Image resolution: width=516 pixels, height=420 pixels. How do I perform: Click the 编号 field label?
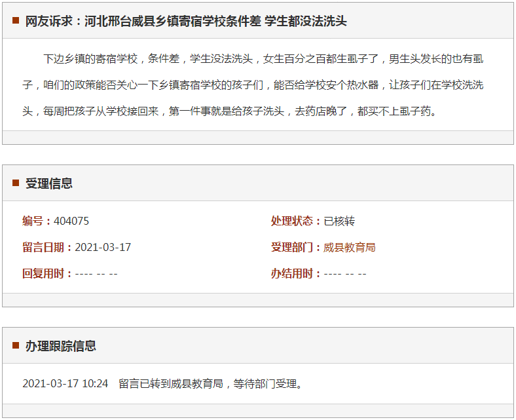point(37,221)
